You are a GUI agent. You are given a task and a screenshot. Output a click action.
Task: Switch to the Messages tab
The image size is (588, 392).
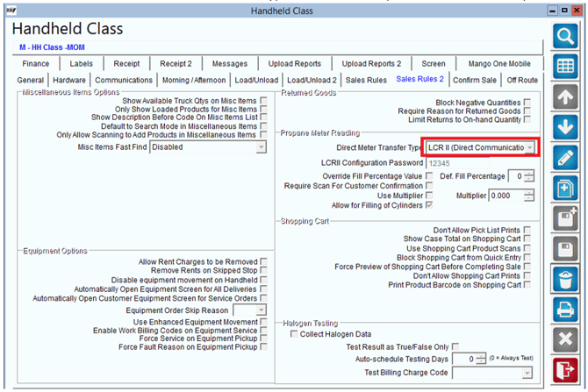click(230, 64)
